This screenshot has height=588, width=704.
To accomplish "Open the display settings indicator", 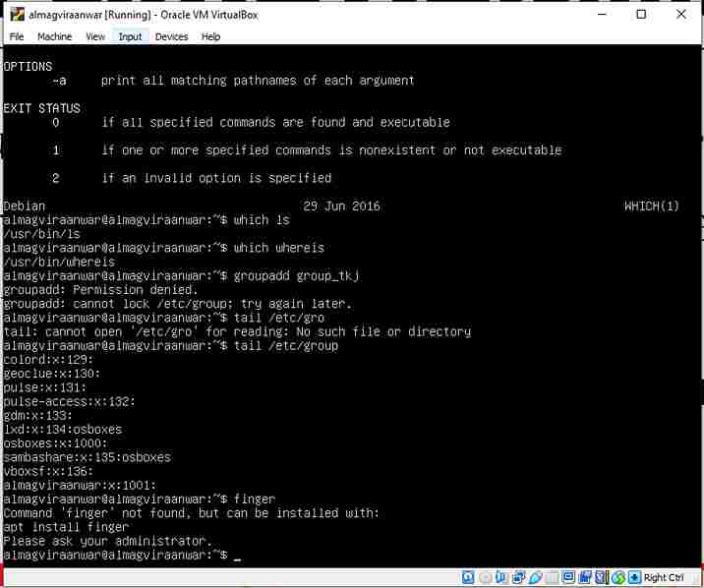I will (568, 577).
